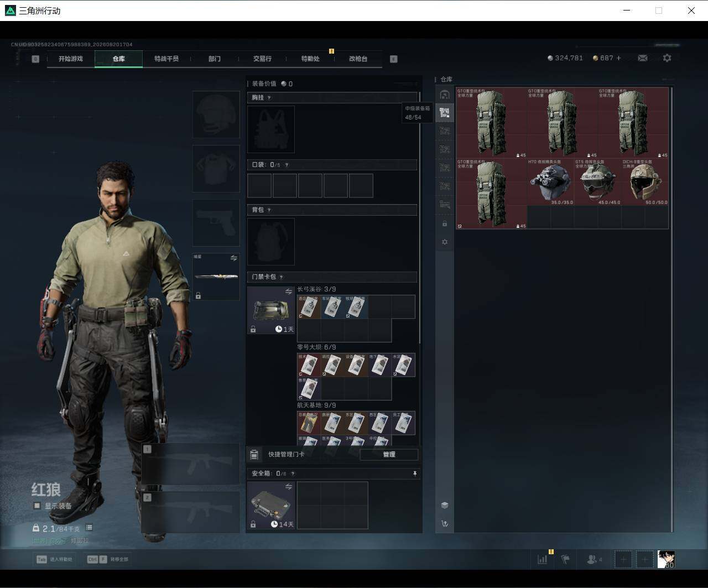Select the top-left GTO tactical backpack
The height and width of the screenshot is (588, 708).
pyautogui.click(x=491, y=123)
